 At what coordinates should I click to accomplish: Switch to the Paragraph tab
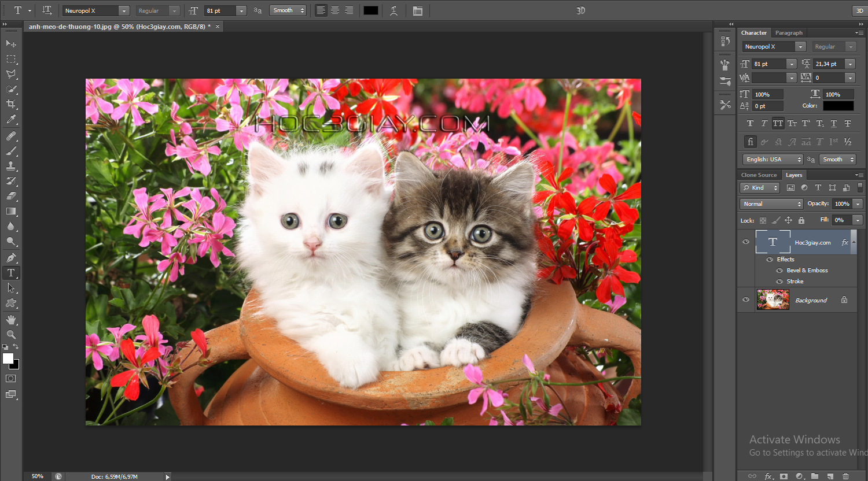789,33
